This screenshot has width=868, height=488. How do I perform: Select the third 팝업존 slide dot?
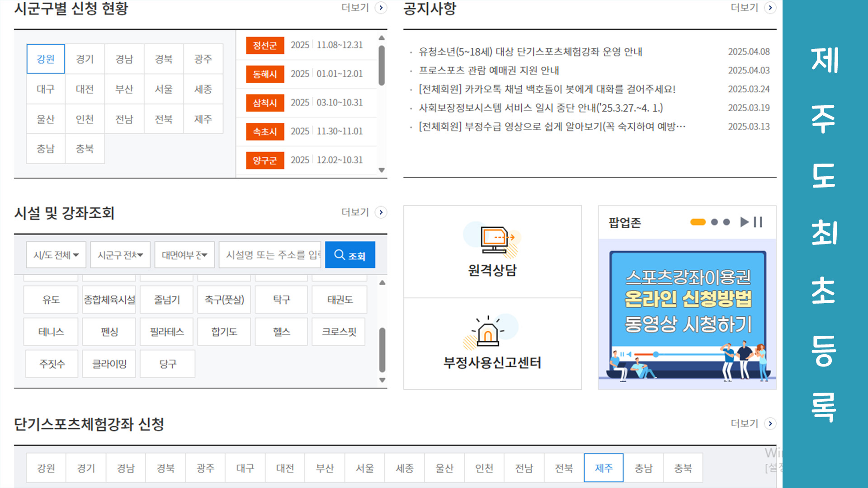[x=726, y=222]
